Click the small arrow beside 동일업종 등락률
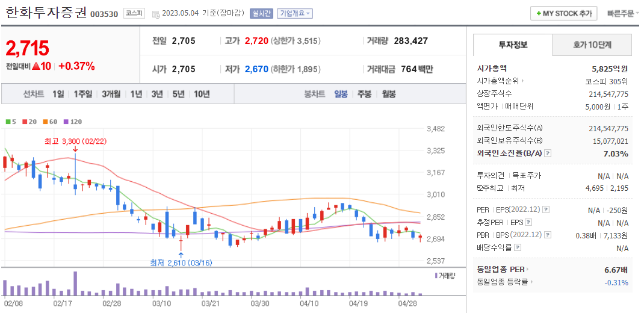Image resolution: width=644 pixels, height=313 pixels. pyautogui.click(x=531, y=282)
